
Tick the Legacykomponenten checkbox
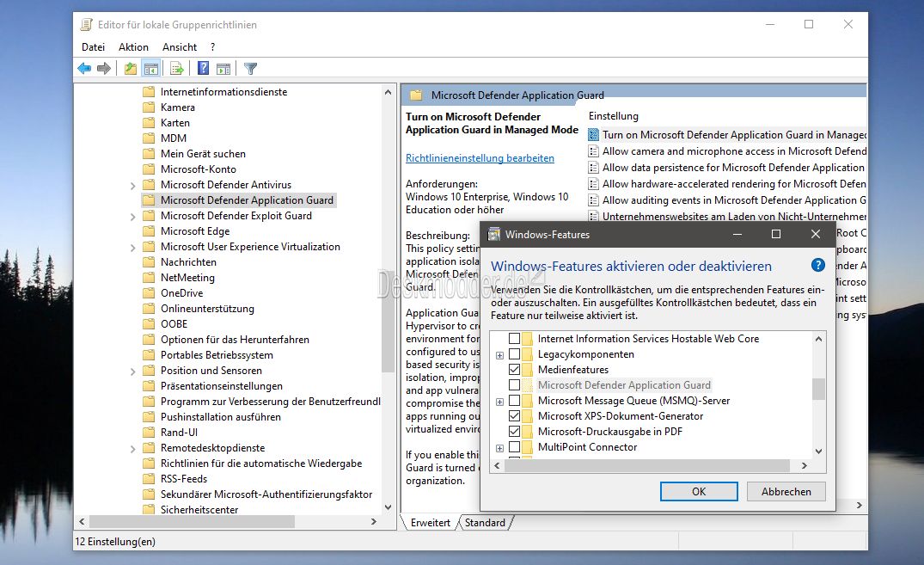[515, 354]
